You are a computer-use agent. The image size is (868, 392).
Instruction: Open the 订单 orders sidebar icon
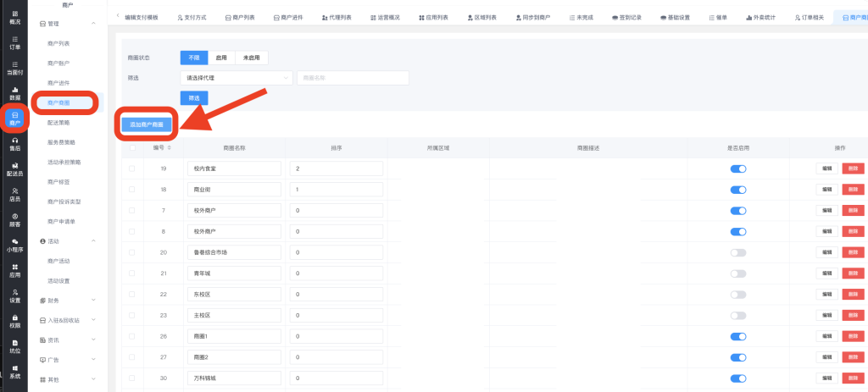pos(14,42)
